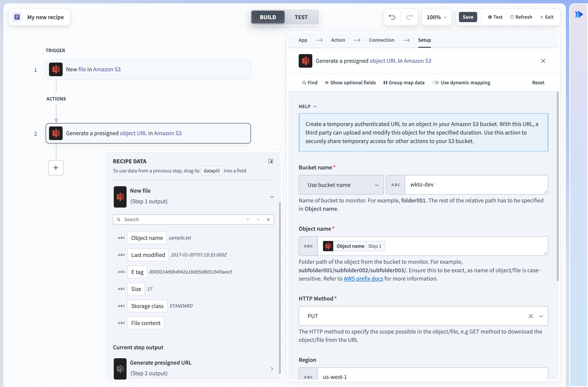The height and width of the screenshot is (387, 588).
Task: Select the Size datapill
Action: [136, 289]
